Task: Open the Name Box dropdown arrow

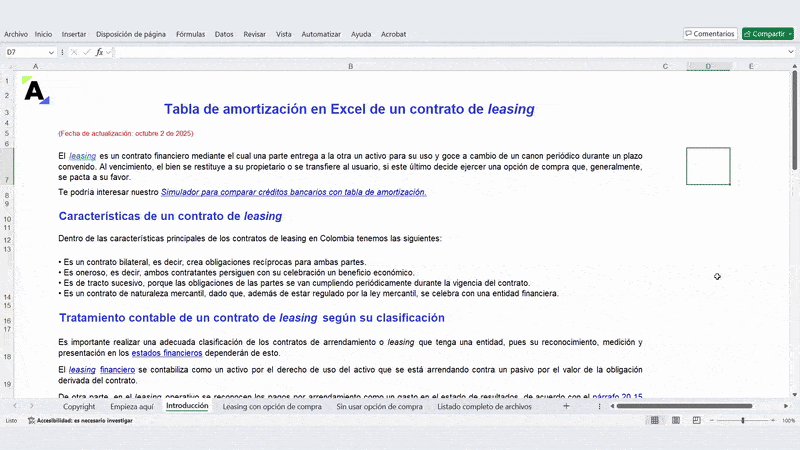Action: (53, 52)
